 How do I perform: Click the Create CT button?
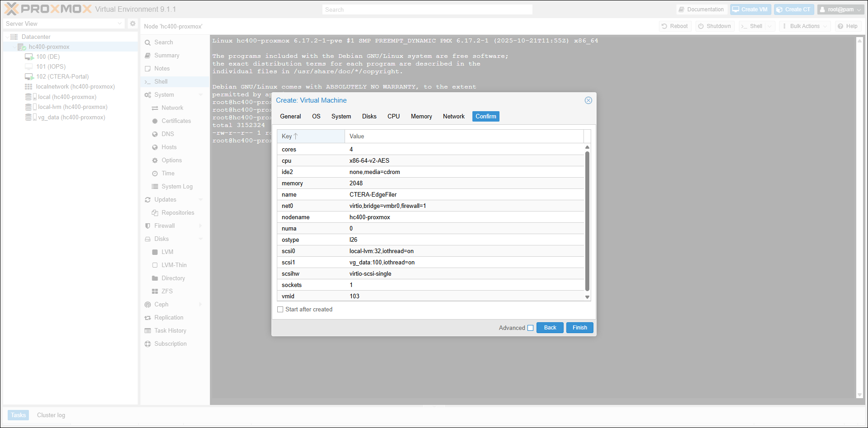click(x=793, y=9)
